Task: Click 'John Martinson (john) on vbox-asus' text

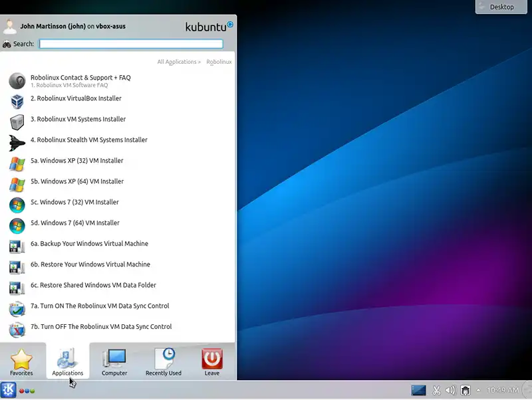Action: coord(72,26)
